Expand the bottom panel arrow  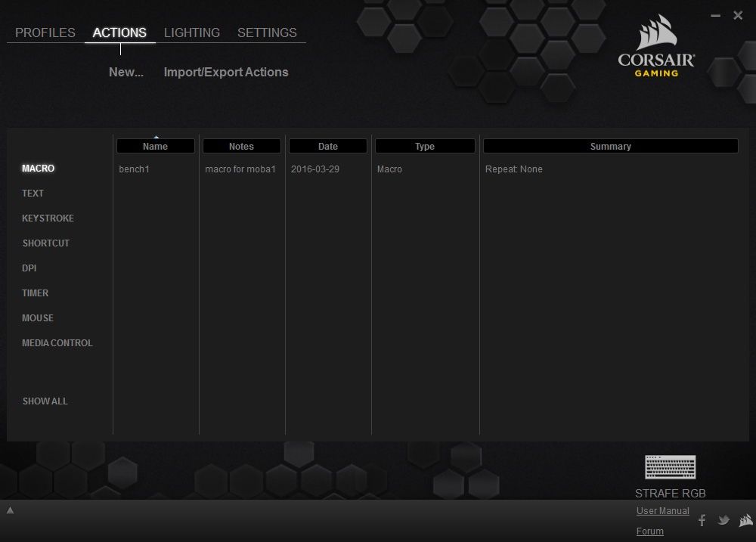[10, 510]
